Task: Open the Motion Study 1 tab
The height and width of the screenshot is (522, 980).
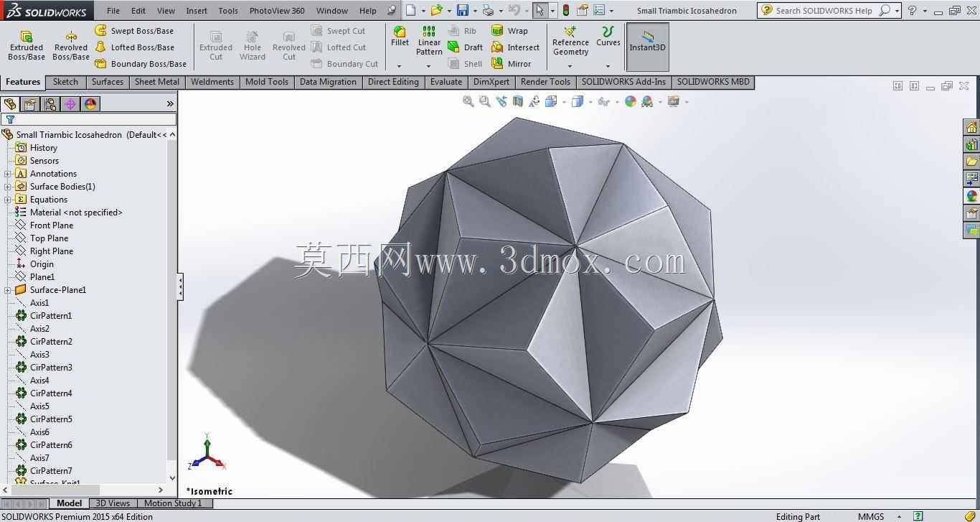Action: click(173, 503)
